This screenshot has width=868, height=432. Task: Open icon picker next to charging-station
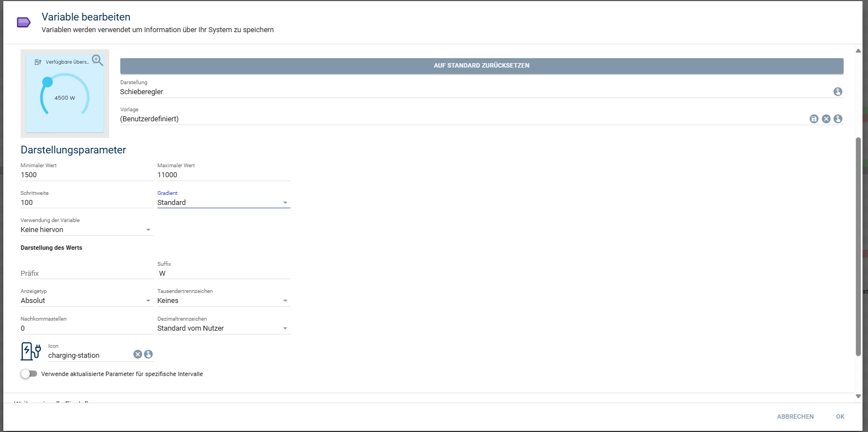[149, 354]
